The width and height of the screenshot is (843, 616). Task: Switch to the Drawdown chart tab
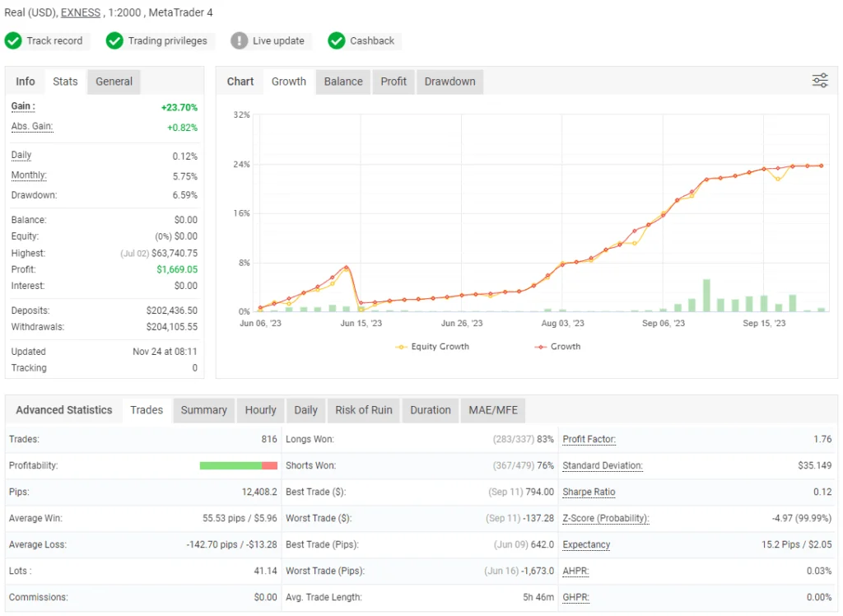point(449,82)
